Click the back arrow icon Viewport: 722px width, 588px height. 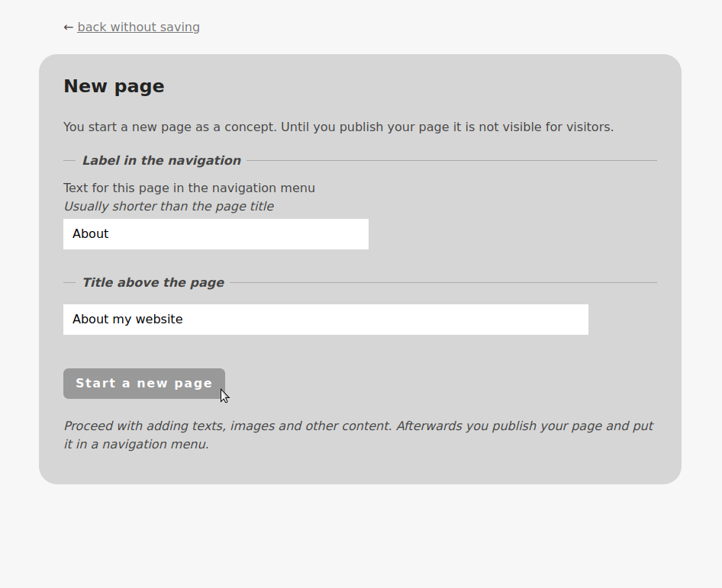coord(68,27)
